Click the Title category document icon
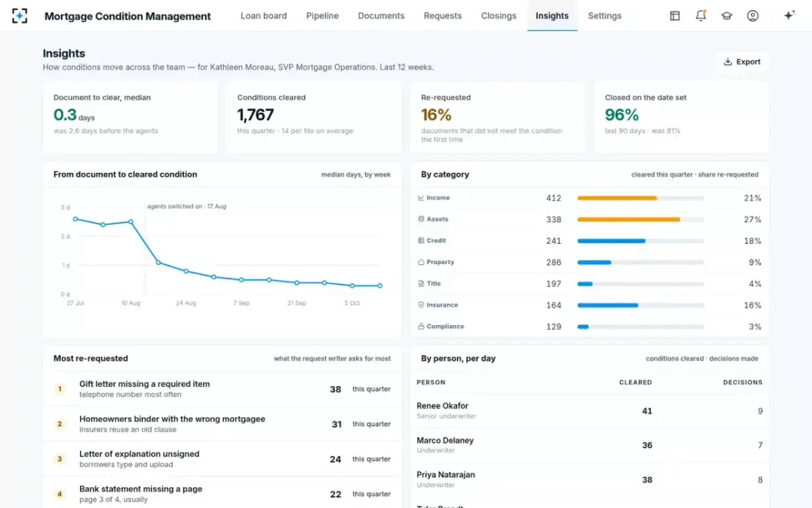Screen dimensions: 812x508 click(421, 284)
